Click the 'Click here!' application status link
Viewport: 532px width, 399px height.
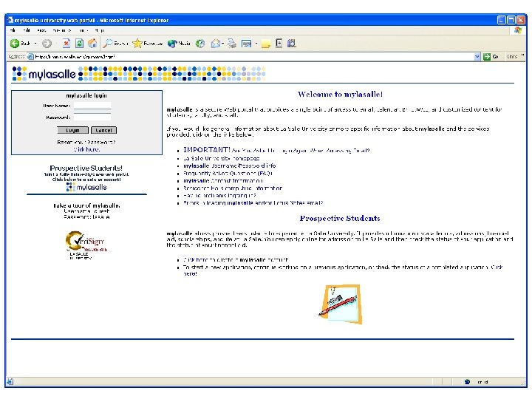click(497, 267)
